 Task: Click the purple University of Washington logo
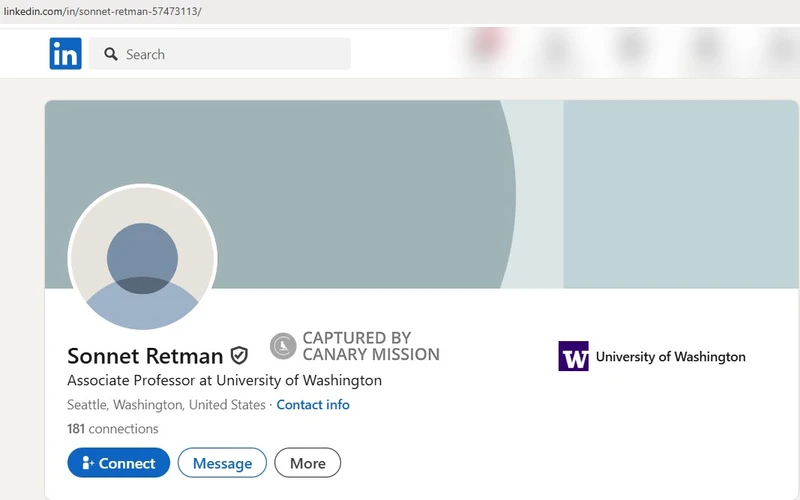pyautogui.click(x=573, y=356)
